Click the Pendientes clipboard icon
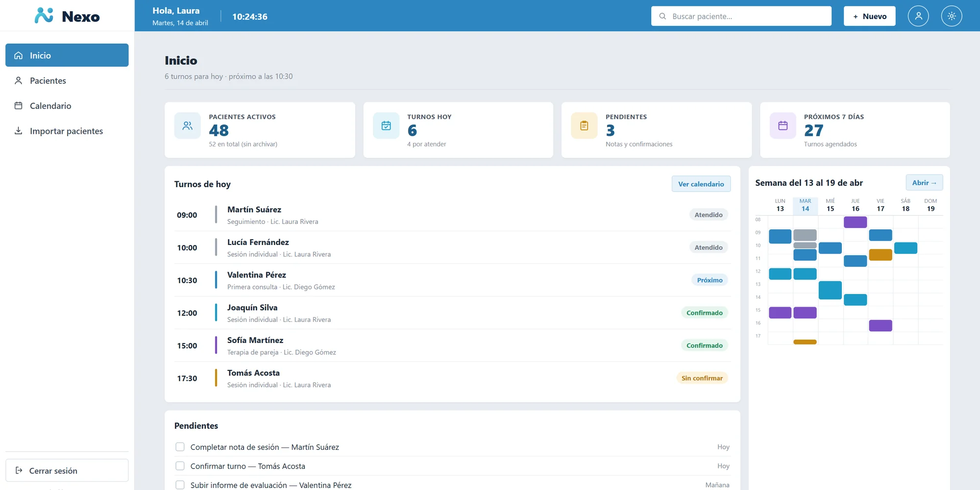Screen dimensions: 980x490 point(584,126)
